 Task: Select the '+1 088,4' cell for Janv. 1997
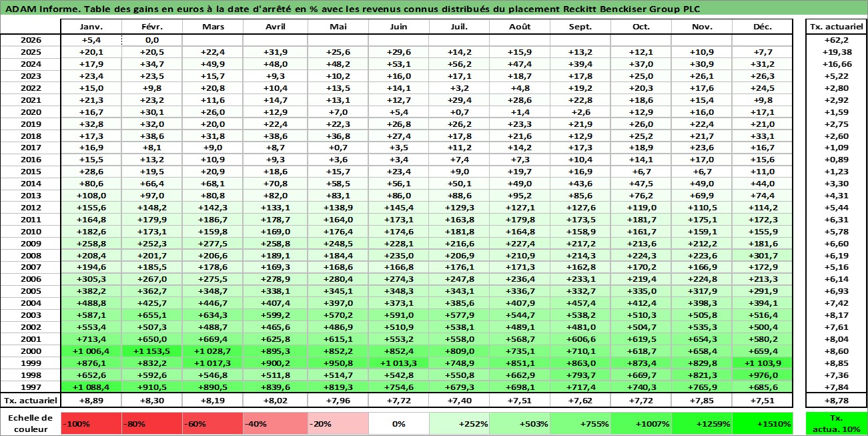pos(91,387)
